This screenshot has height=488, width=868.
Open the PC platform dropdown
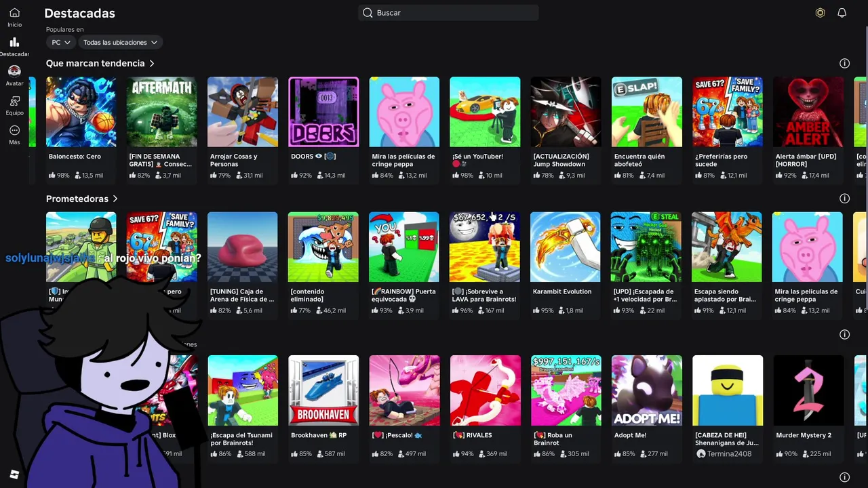point(60,42)
